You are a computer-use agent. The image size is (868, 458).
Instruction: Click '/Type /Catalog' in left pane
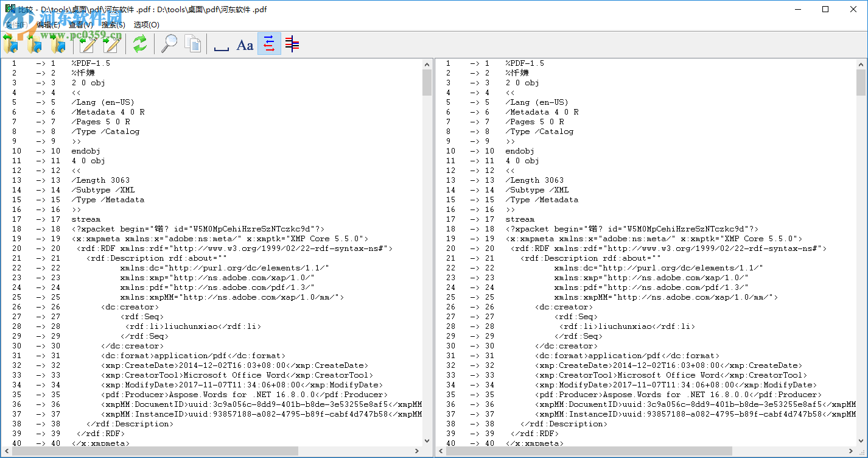coord(105,132)
